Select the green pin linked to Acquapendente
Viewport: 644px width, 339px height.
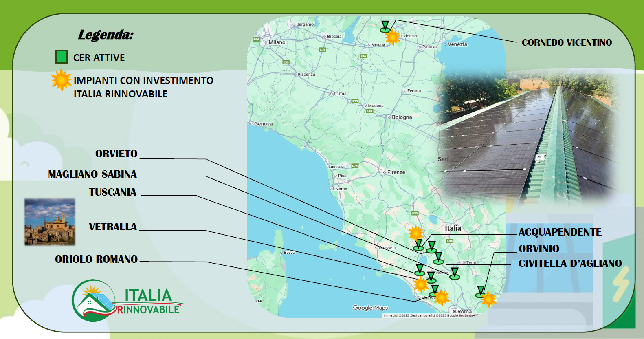418,245
